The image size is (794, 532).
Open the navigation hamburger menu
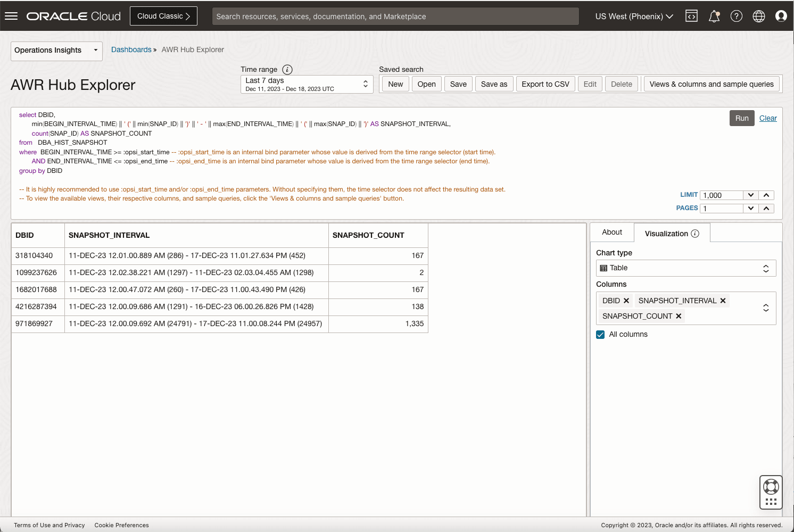[x=11, y=15]
